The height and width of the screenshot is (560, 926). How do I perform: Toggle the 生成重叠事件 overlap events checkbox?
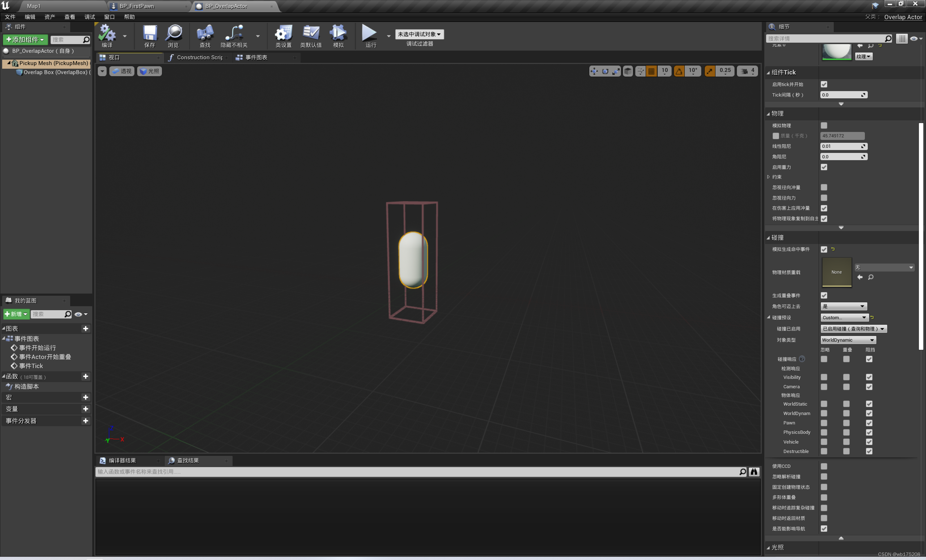[824, 296]
